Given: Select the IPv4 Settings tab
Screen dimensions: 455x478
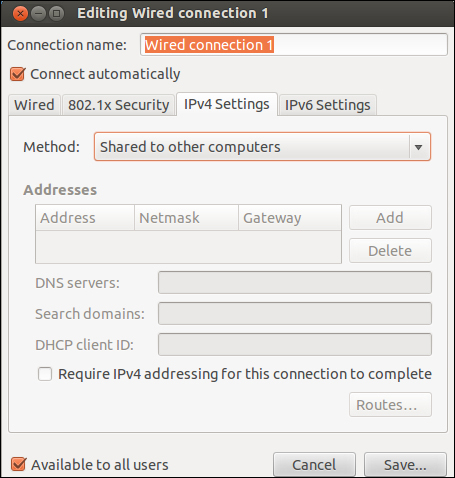Looking at the screenshot, I should (227, 104).
